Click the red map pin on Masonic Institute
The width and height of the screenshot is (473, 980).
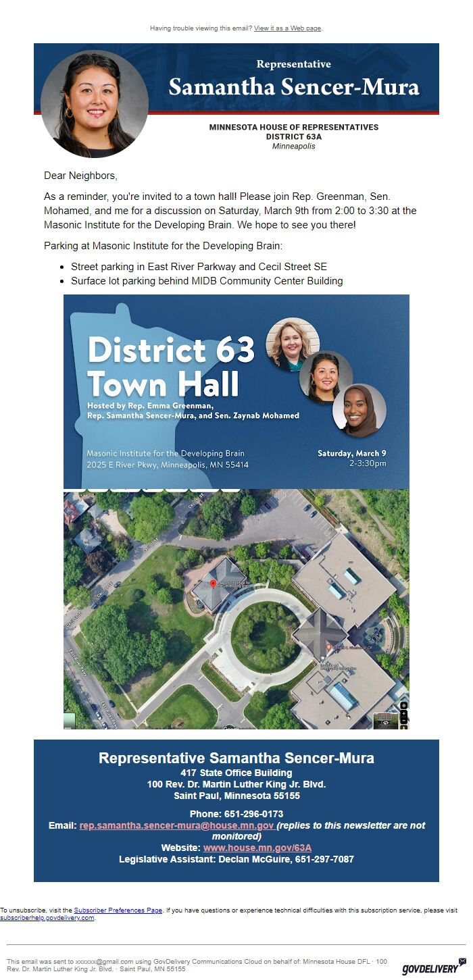point(213,584)
